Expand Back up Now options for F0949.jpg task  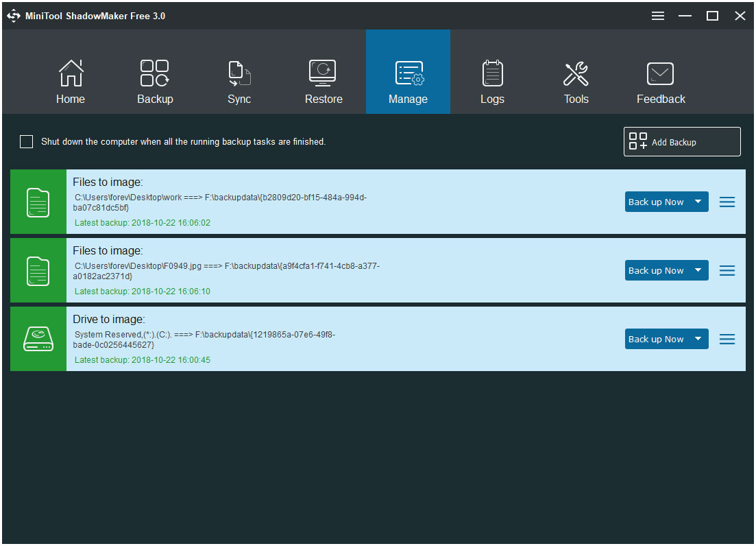(x=698, y=270)
